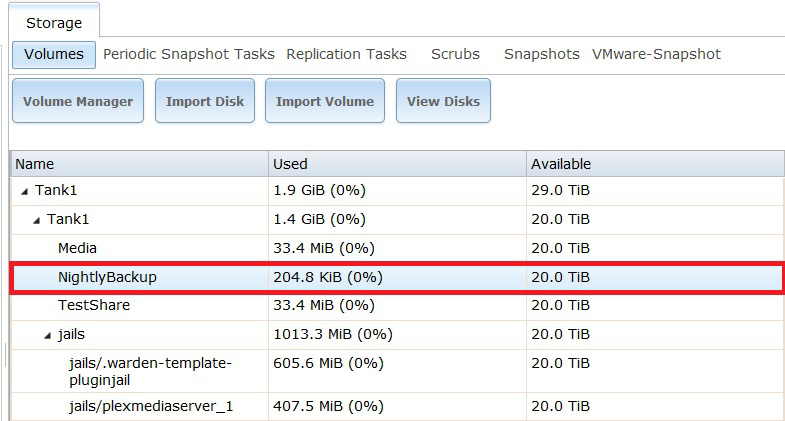Select the TestShare dataset row
Viewport: 785px width, 421px height.
pos(94,305)
